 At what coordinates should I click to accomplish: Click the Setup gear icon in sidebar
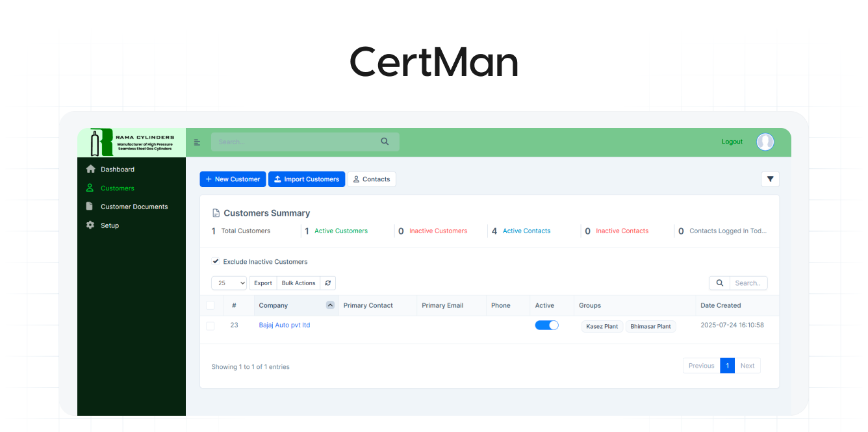[x=90, y=225]
